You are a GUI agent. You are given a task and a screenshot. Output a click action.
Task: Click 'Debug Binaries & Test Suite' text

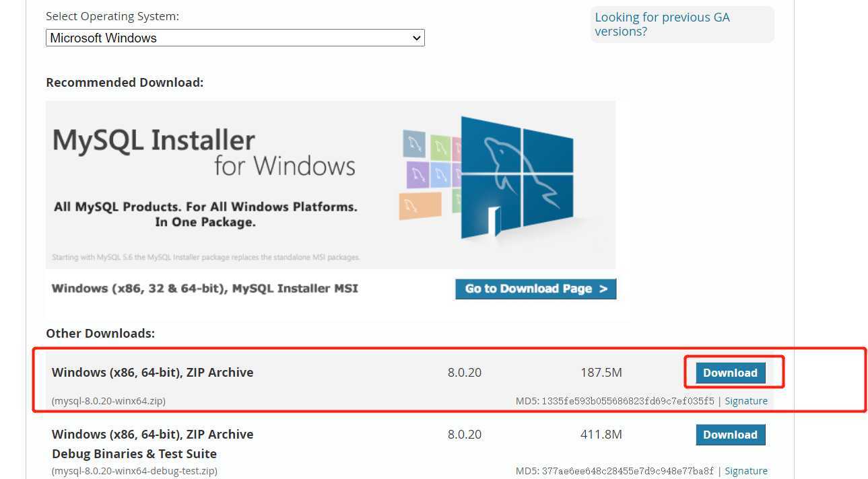(x=135, y=453)
